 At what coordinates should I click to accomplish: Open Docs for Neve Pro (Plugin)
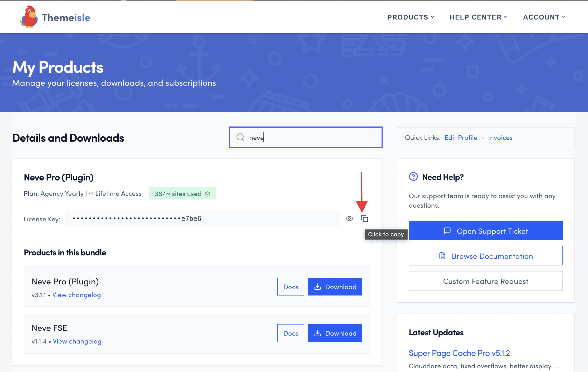[291, 287]
